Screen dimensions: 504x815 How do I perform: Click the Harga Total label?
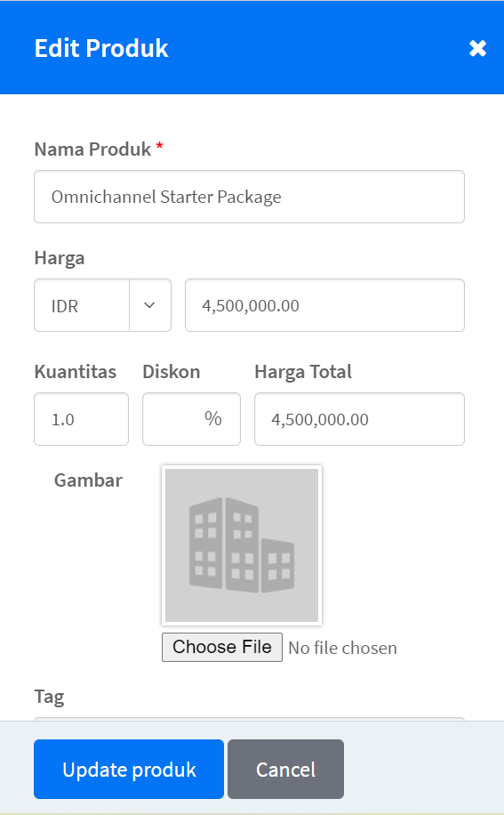coord(303,372)
